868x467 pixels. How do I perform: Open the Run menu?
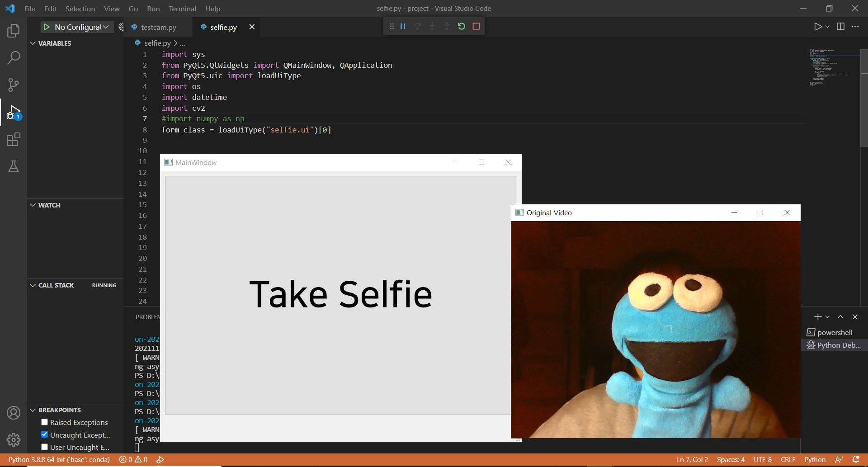tap(153, 9)
